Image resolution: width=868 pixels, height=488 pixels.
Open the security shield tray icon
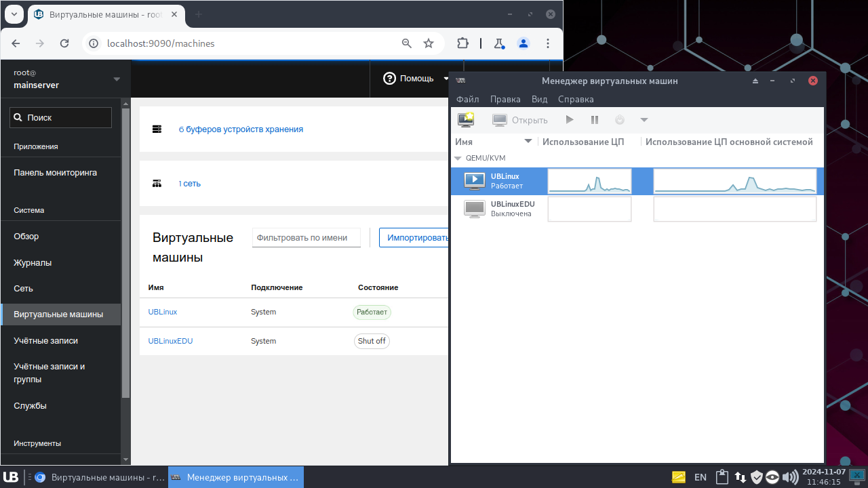757,476
